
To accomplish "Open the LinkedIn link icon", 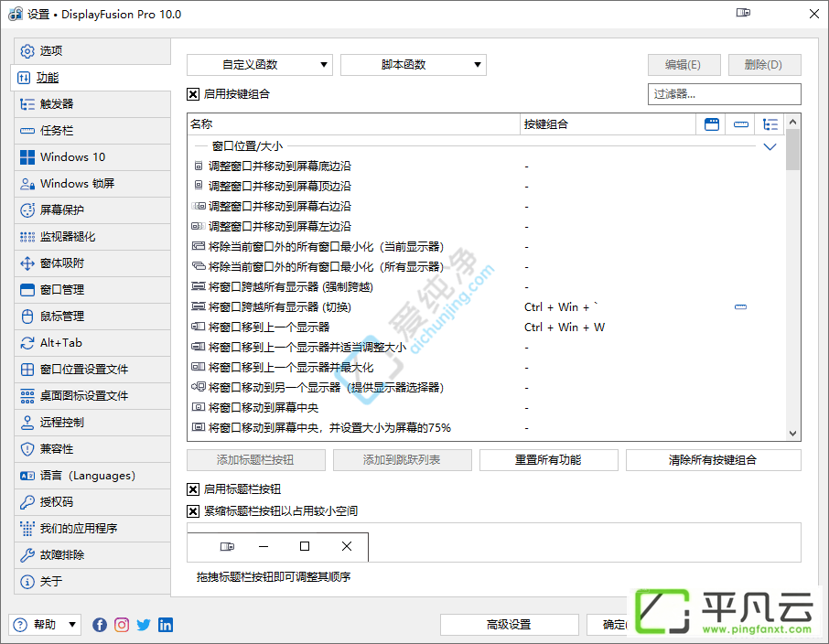I will coord(166,625).
